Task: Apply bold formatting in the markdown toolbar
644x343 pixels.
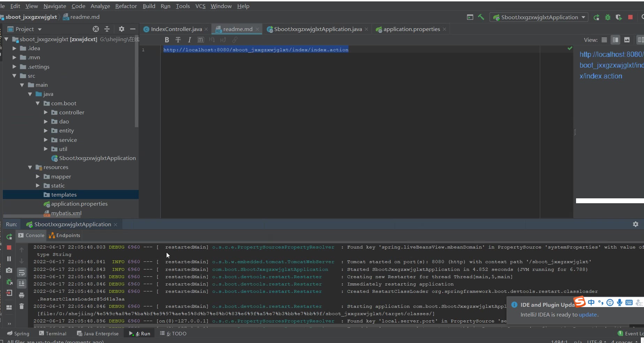Action: 167,40
